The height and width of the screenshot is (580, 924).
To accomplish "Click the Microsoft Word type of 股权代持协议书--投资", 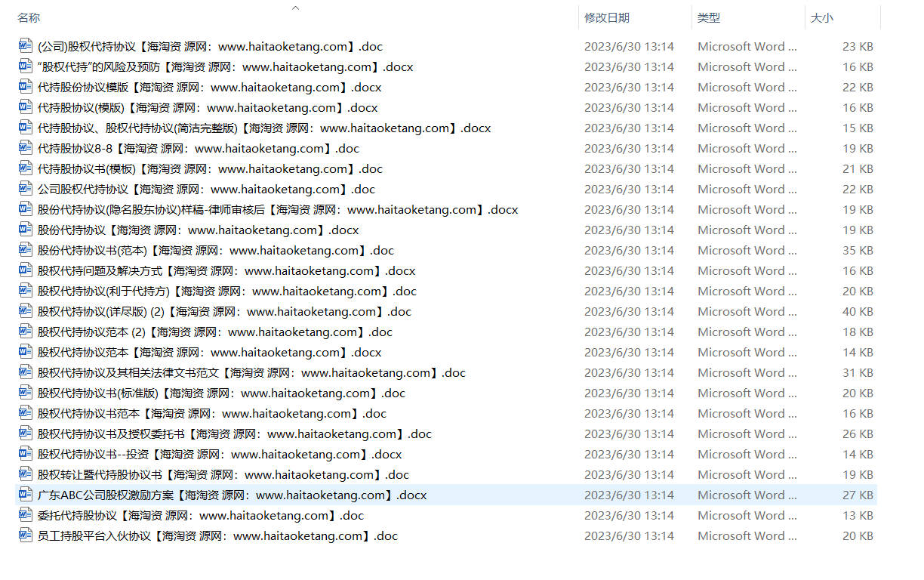I will (x=747, y=454).
